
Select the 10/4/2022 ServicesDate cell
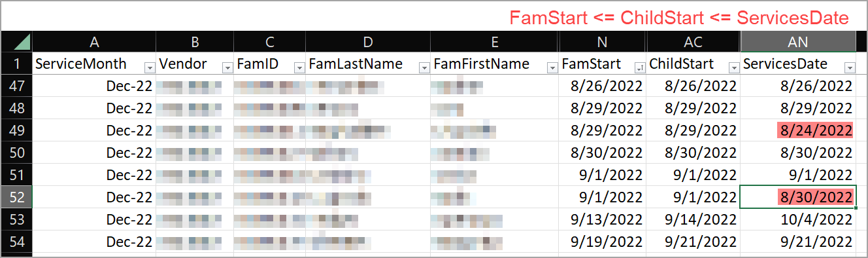coord(798,219)
